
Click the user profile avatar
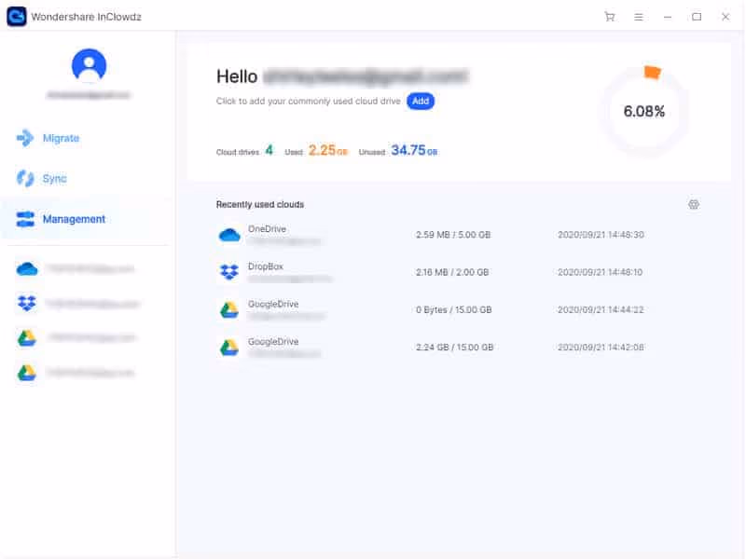tap(89, 65)
